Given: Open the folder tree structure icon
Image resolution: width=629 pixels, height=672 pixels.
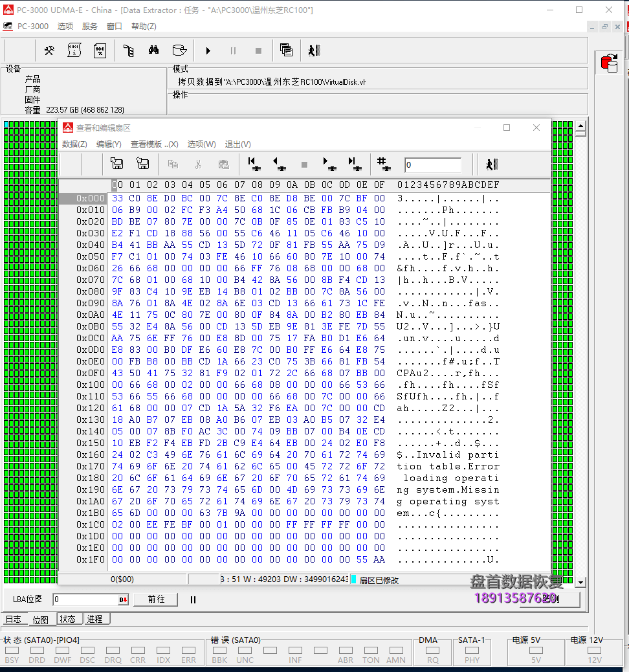Looking at the screenshot, I should [x=128, y=50].
